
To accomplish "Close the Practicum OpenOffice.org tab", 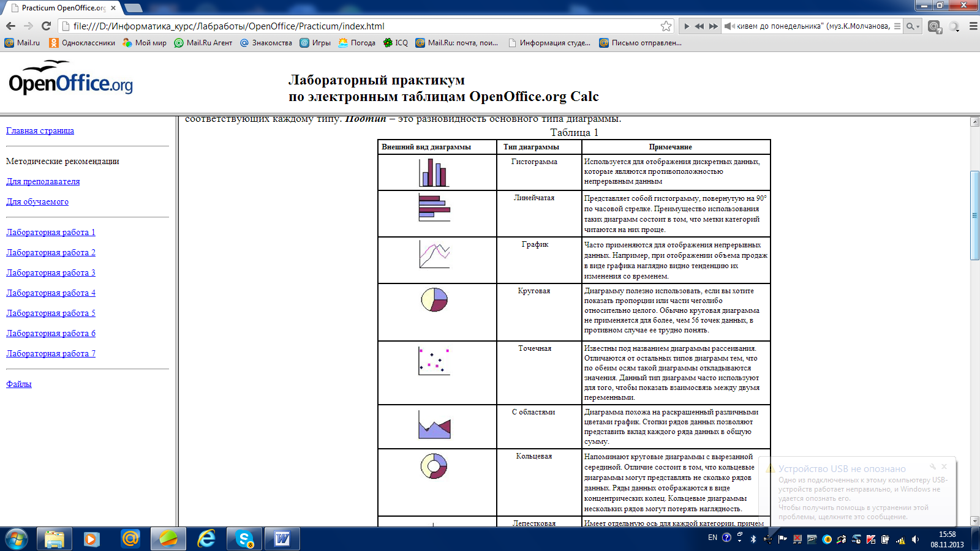I will [x=113, y=8].
